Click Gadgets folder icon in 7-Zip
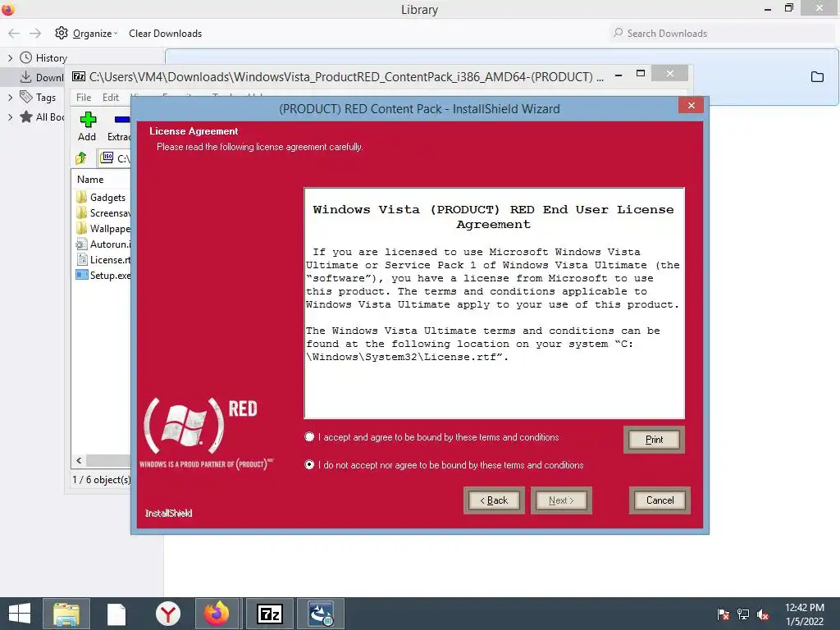Image resolution: width=840 pixels, height=630 pixels. tap(81, 197)
